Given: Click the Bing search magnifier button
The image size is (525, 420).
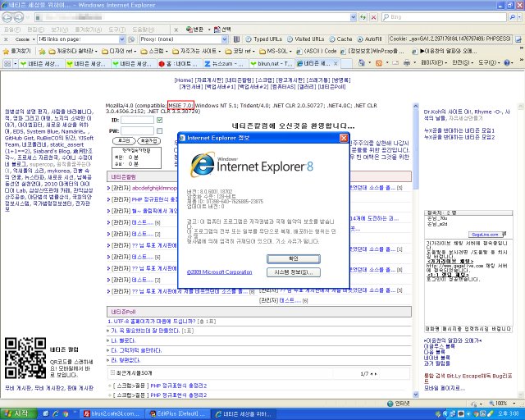Looking at the screenshot, I should [512, 17].
